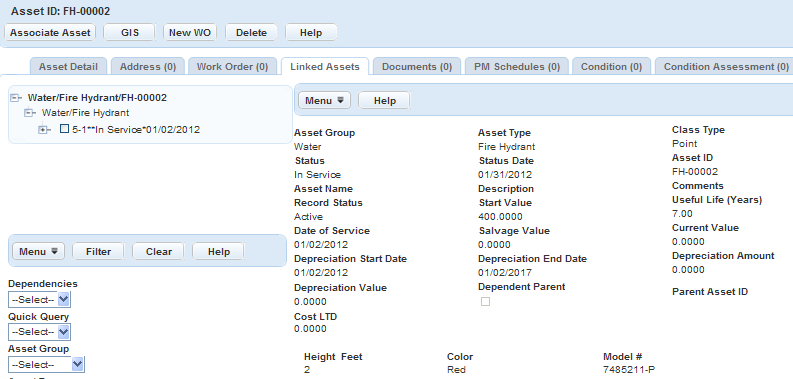Select the Linked Assets tab
Viewport: 793px width, 379px height.
[325, 66]
